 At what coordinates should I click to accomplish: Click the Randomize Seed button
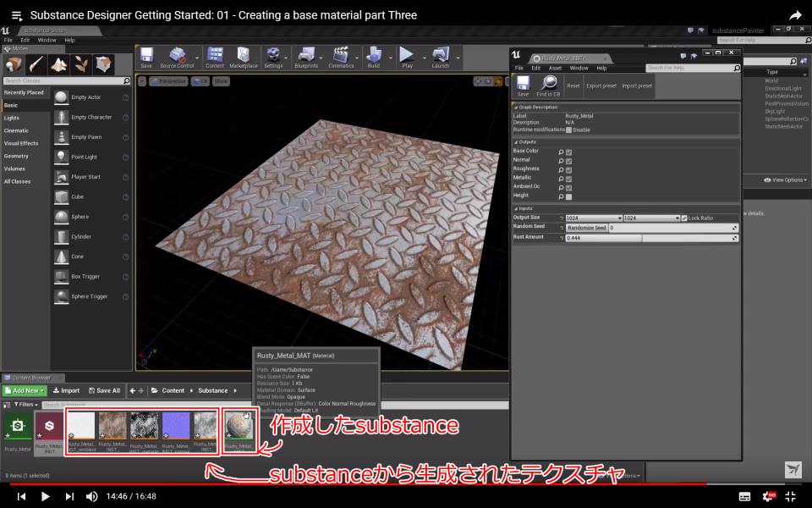point(586,228)
